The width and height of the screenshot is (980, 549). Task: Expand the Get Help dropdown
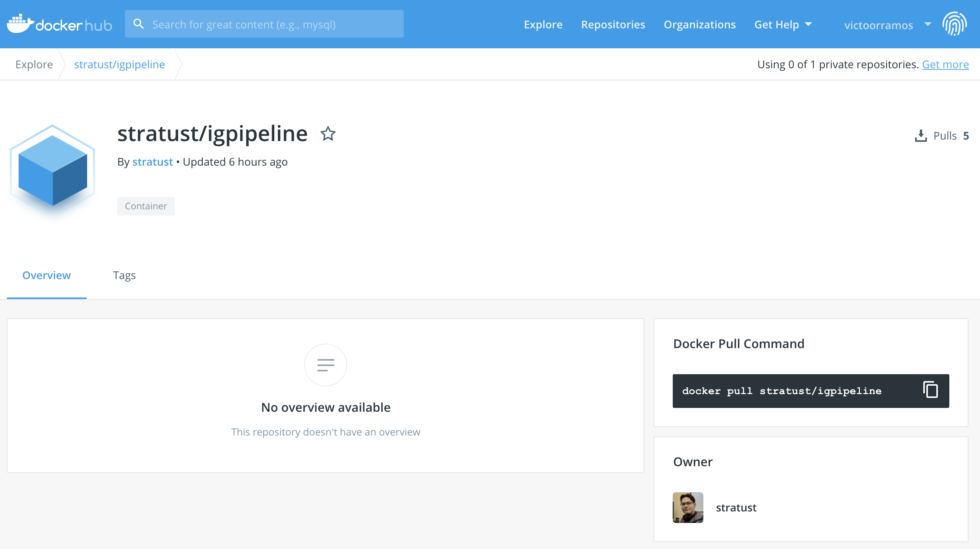777,25
